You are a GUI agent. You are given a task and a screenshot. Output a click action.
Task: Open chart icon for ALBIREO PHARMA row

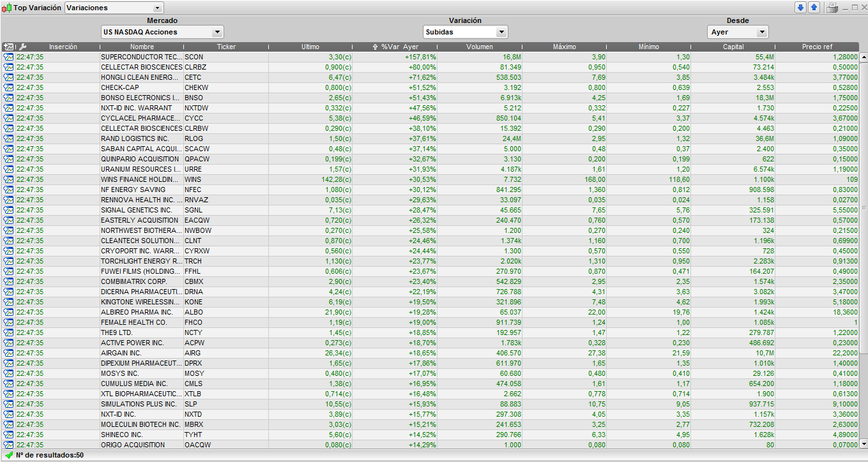point(8,312)
